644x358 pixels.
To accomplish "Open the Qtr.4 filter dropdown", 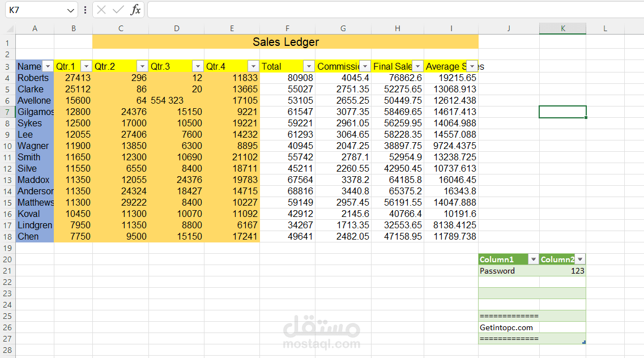I will point(252,66).
